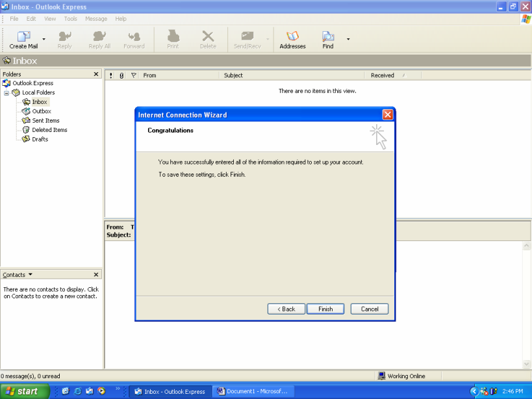The height and width of the screenshot is (399, 532).
Task: Click the preview pane scroll up arrow
Action: pos(526,245)
